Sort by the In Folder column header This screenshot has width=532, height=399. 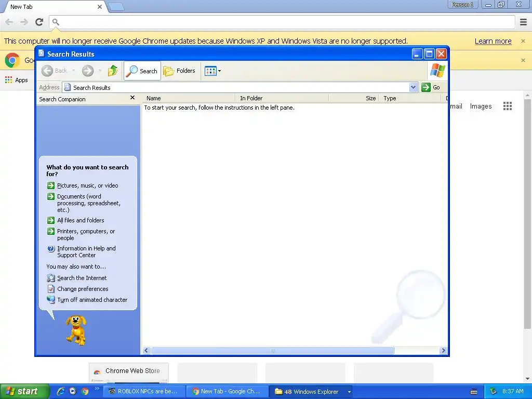pos(282,98)
